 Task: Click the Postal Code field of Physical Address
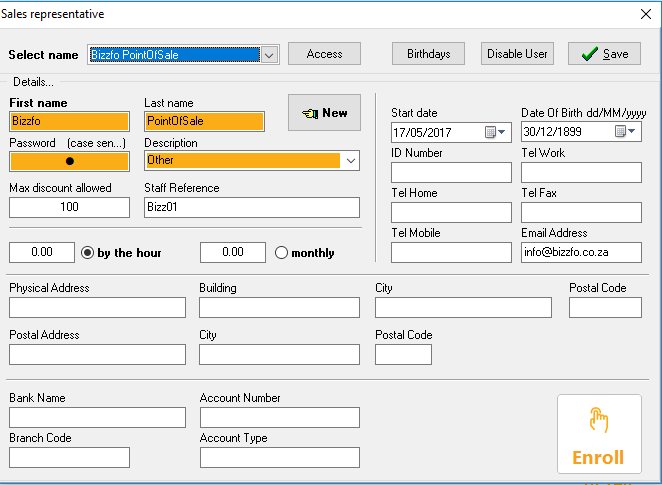pyautogui.click(x=605, y=307)
